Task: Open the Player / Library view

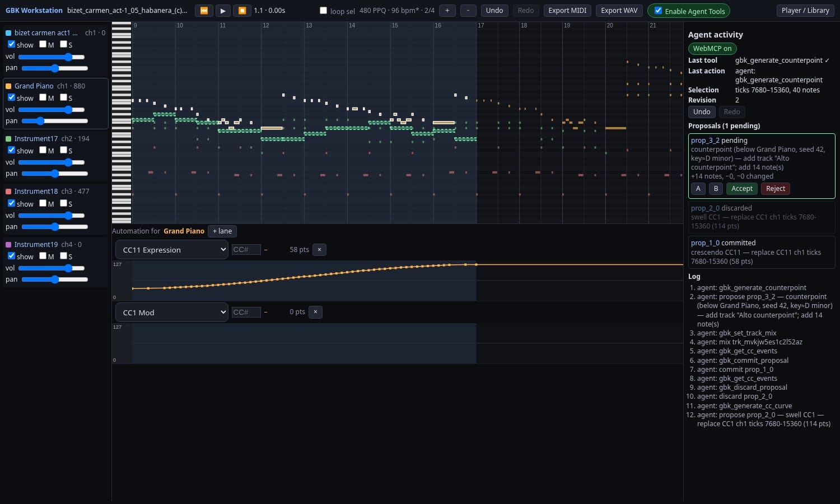Action: point(806,11)
